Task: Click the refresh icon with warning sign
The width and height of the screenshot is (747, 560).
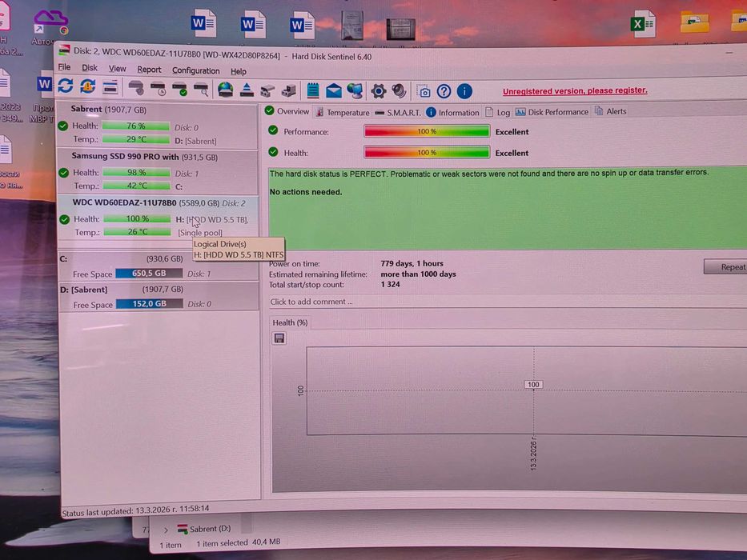Action: 87,86
